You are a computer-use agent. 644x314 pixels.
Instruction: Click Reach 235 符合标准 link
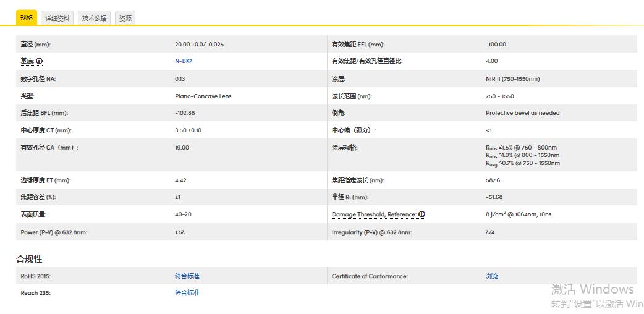click(187, 292)
